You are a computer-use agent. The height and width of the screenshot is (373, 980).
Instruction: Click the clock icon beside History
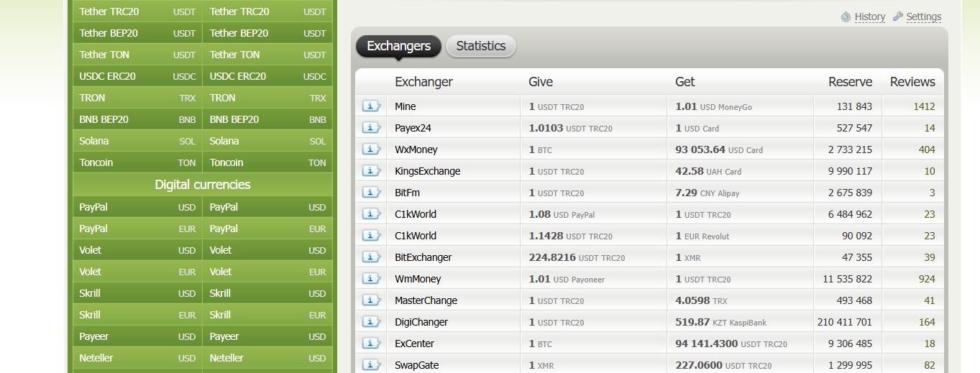click(x=846, y=17)
